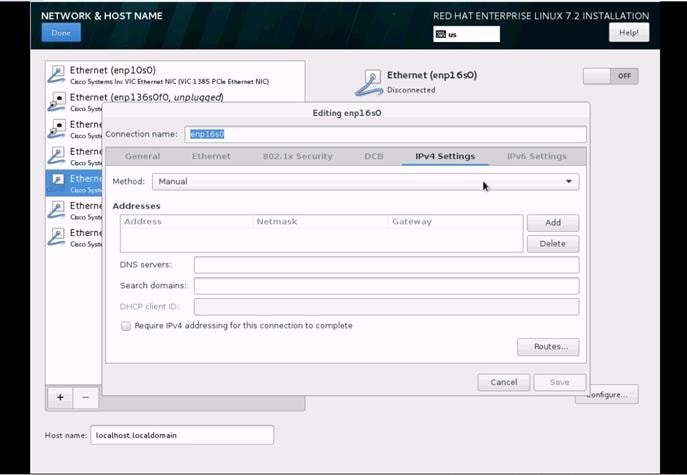Cancel editing enp16s0
This screenshot has height=475, width=687.
(504, 382)
